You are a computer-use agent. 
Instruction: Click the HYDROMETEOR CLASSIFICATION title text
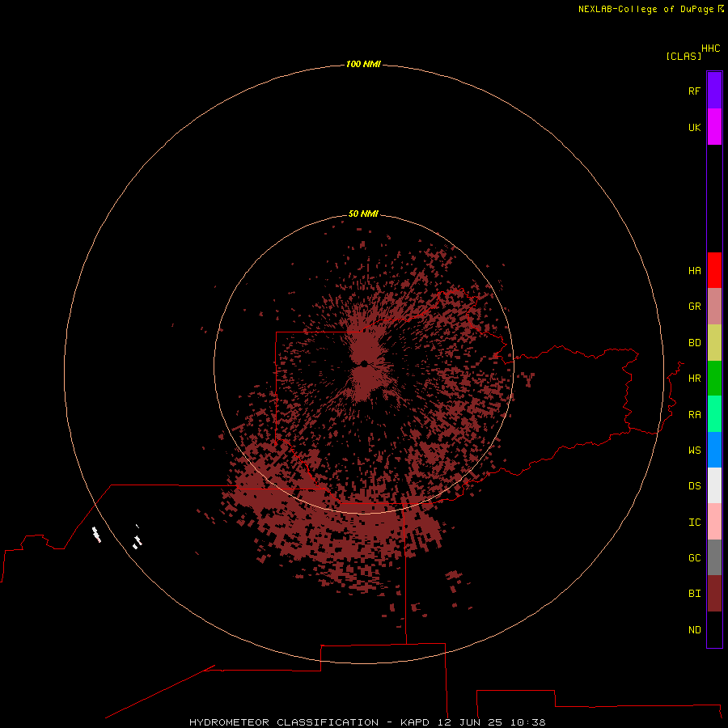(284, 722)
